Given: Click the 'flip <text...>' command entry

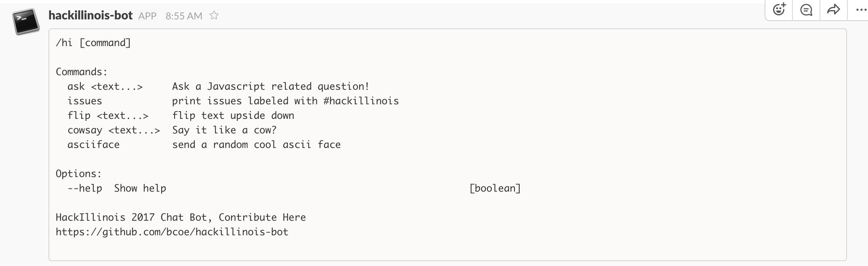Looking at the screenshot, I should coord(108,116).
